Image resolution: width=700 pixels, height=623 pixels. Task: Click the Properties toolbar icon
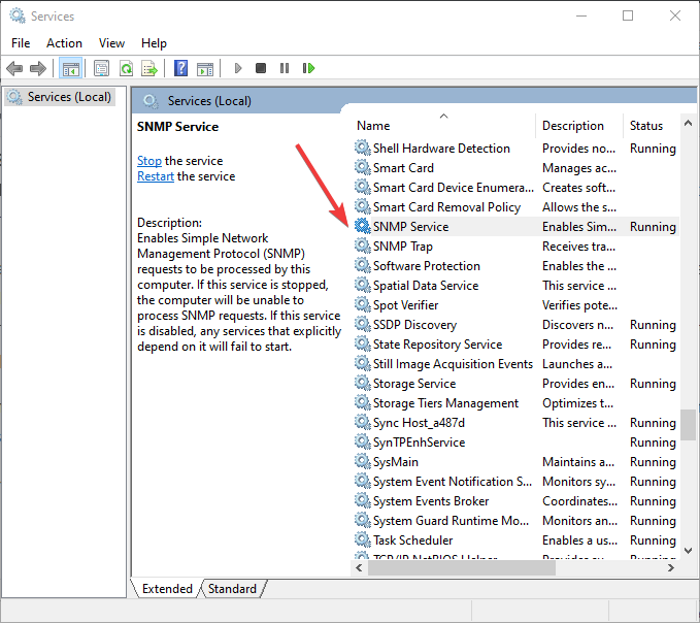coord(101,68)
